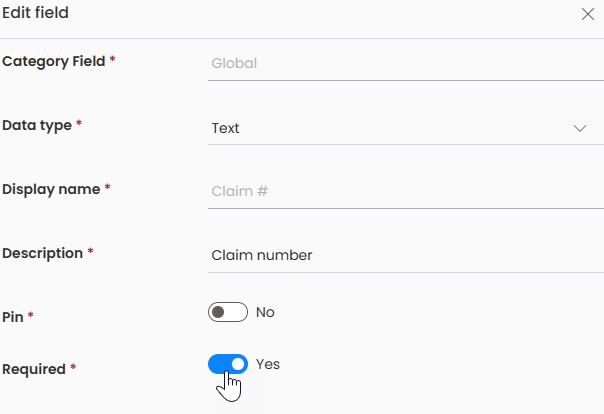Click the 'Yes' label beside Required toggle
Image resolution: width=604 pixels, height=414 pixels.
point(268,364)
